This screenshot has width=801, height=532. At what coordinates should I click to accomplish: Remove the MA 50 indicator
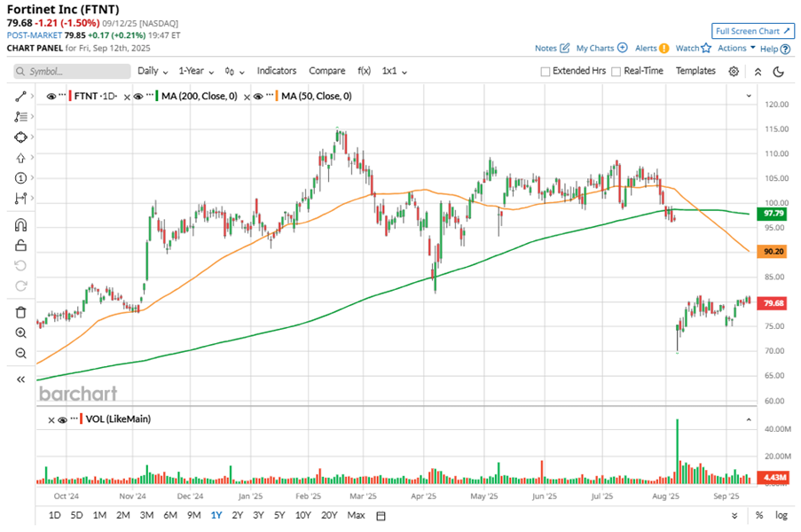(x=247, y=97)
